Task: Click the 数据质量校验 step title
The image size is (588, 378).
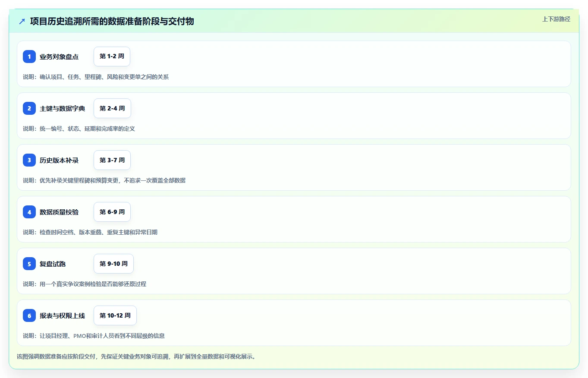Action: [x=59, y=212]
